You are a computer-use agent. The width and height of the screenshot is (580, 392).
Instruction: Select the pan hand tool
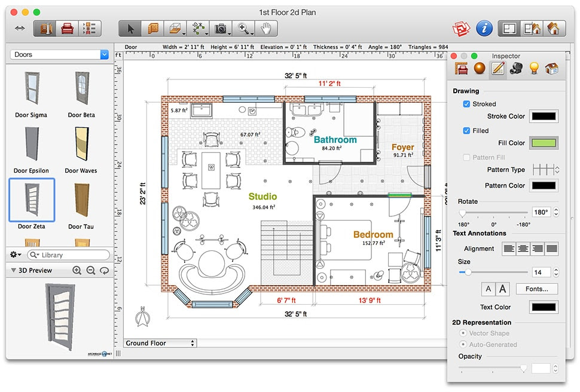[x=266, y=29]
